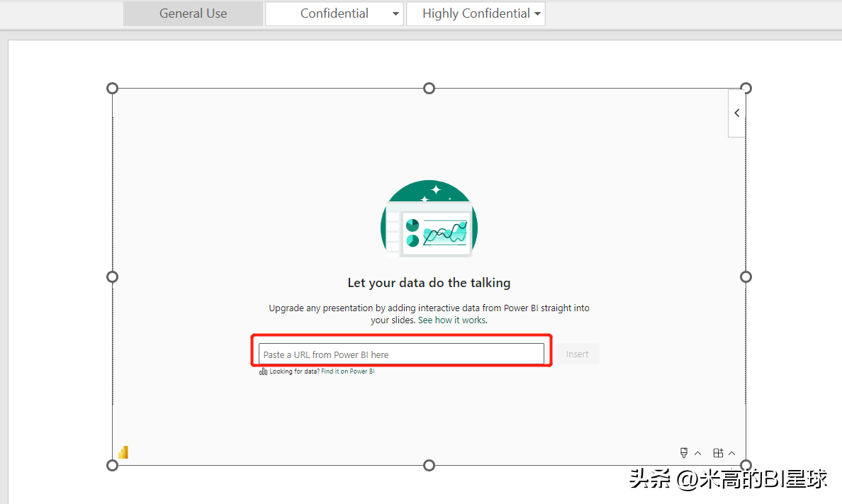
Task: Click the top-center resize handle of the add-in
Action: (429, 88)
